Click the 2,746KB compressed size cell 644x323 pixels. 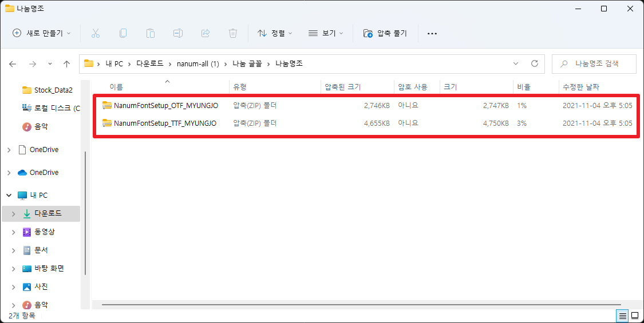click(x=377, y=106)
